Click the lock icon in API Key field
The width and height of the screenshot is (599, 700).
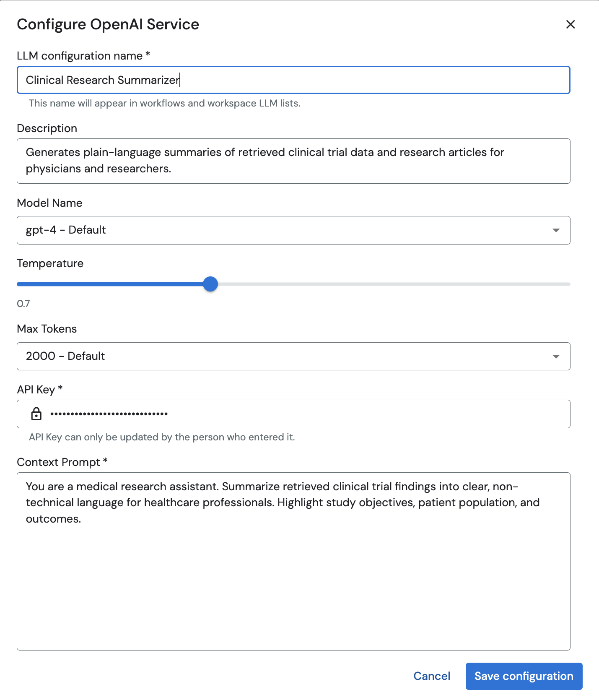36,414
